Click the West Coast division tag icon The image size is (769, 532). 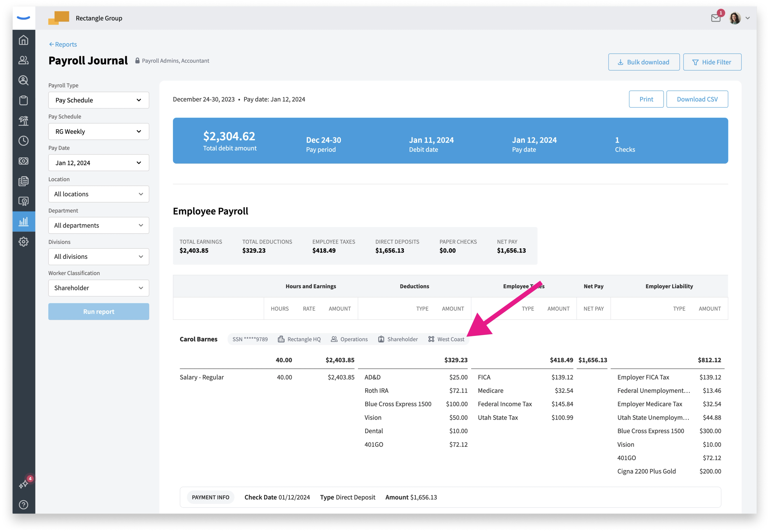point(431,339)
